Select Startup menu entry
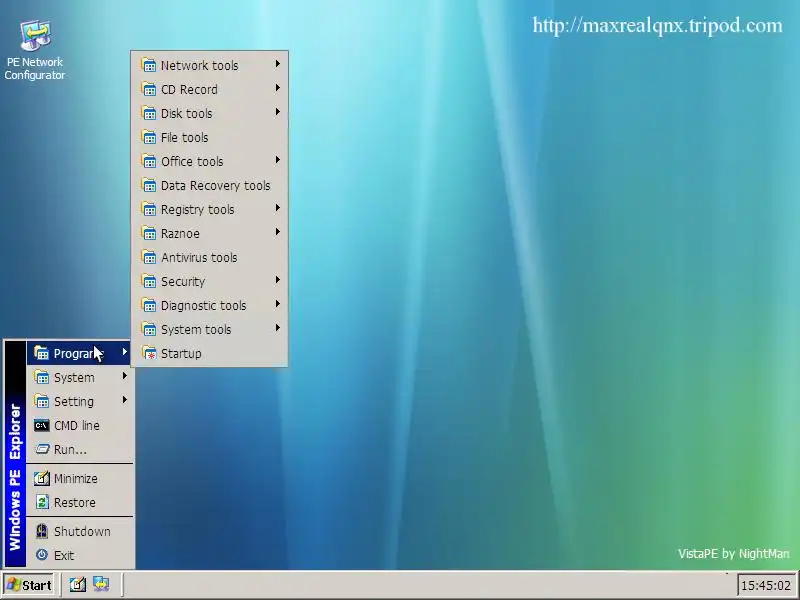Viewport: 800px width, 600px height. click(210, 353)
